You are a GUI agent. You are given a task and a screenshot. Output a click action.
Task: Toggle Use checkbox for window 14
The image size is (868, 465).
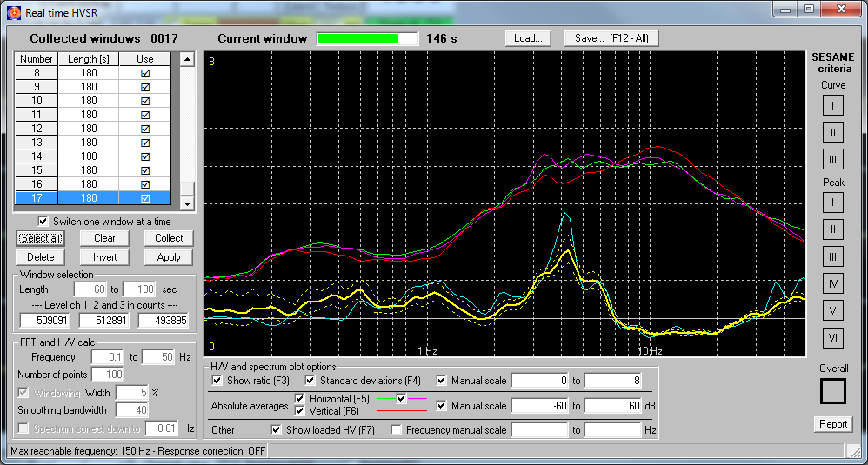pyautogui.click(x=145, y=156)
